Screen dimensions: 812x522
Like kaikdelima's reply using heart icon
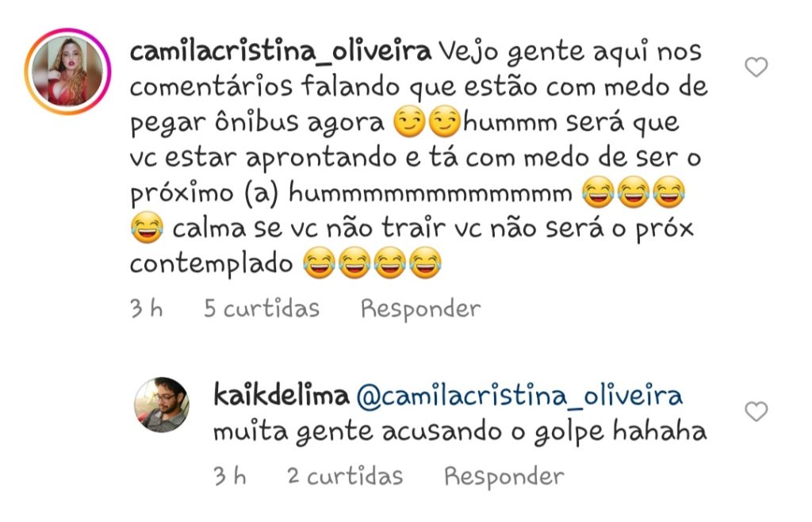(x=756, y=412)
